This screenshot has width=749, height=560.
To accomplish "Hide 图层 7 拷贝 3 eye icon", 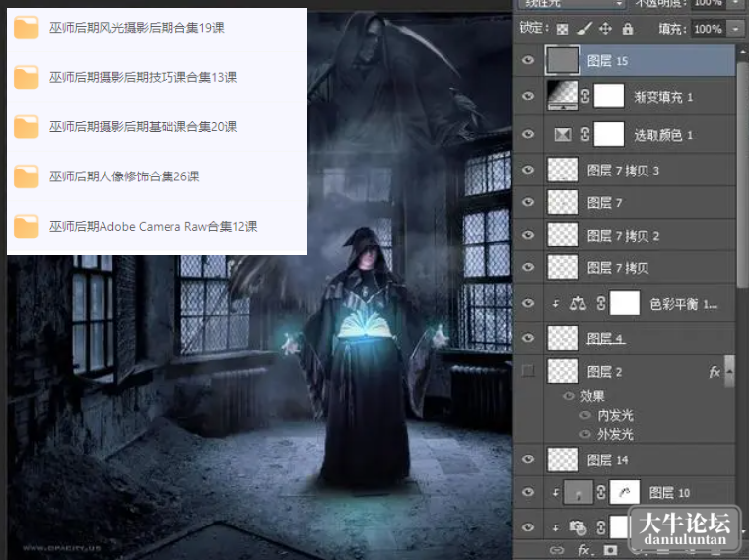I will 528,170.
